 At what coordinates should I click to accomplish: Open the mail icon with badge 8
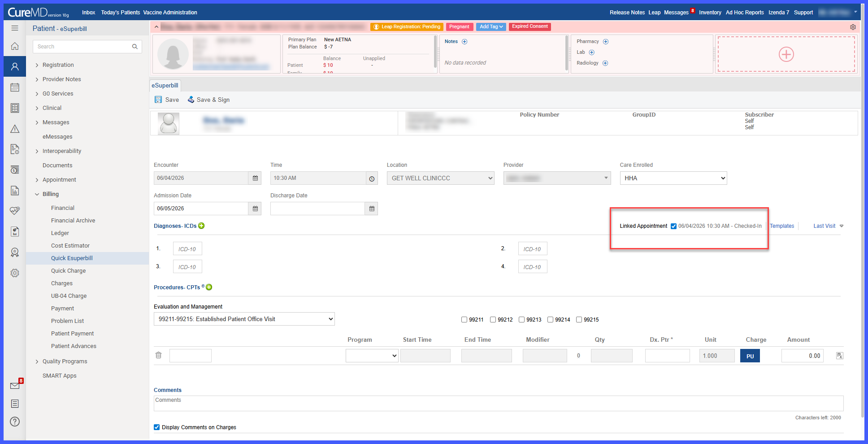point(15,385)
